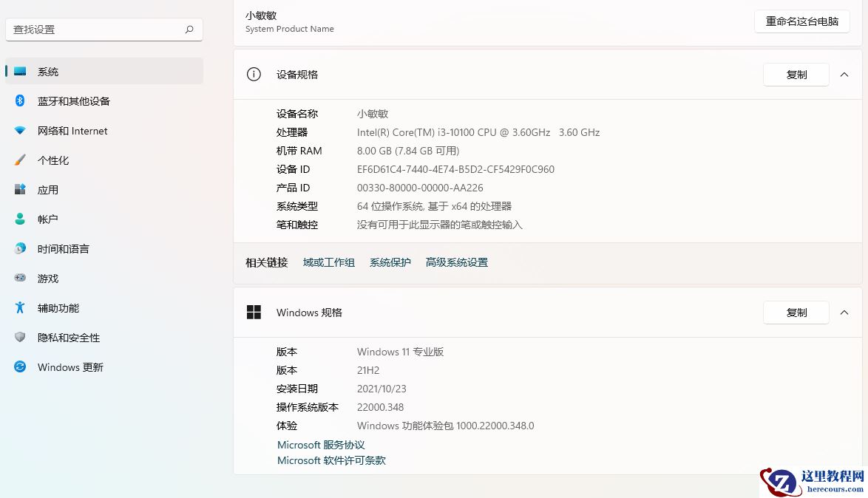Open 蓝牙和其他设备 settings in the sidebar
The image size is (868, 498).
click(x=72, y=101)
